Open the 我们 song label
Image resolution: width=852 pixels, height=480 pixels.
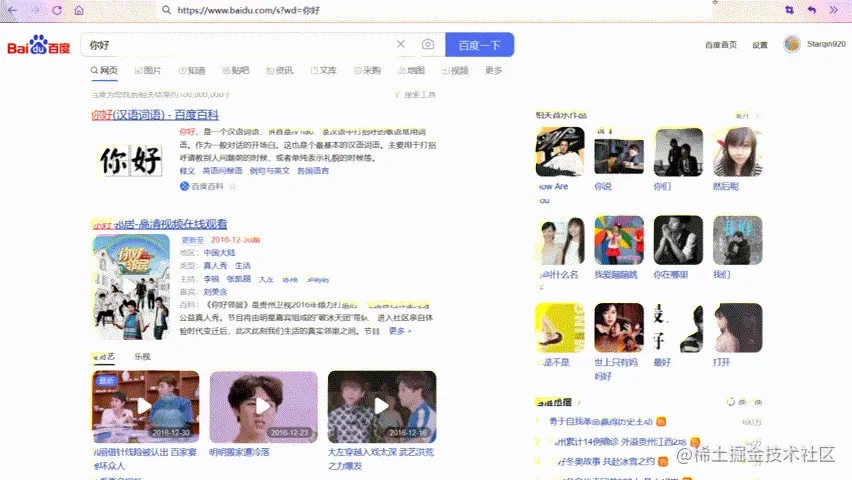tap(722, 275)
